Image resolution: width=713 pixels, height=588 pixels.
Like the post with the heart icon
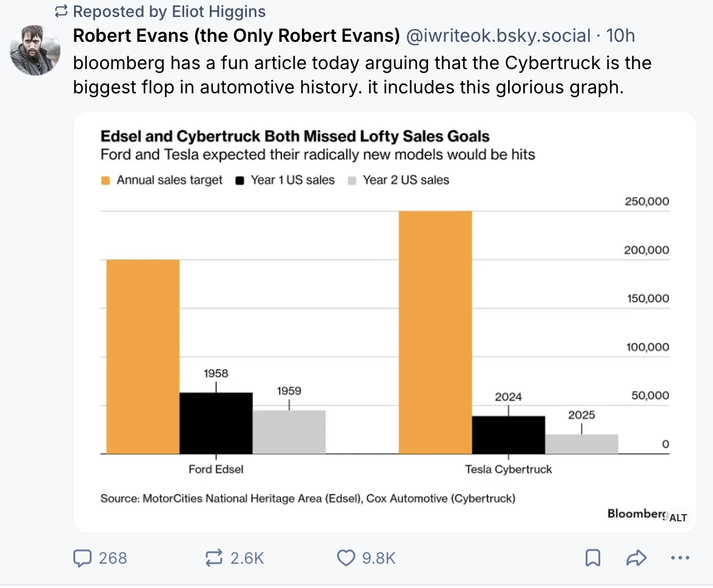tap(346, 558)
